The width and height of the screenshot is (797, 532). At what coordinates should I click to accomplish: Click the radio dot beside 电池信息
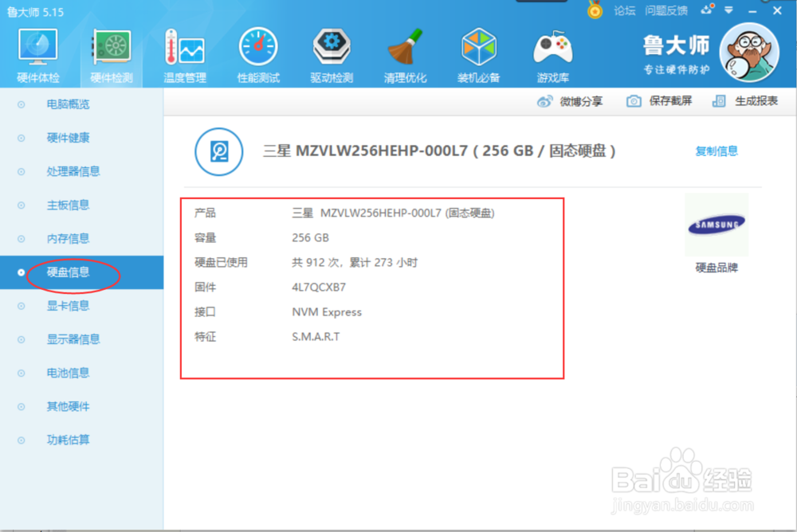21,373
